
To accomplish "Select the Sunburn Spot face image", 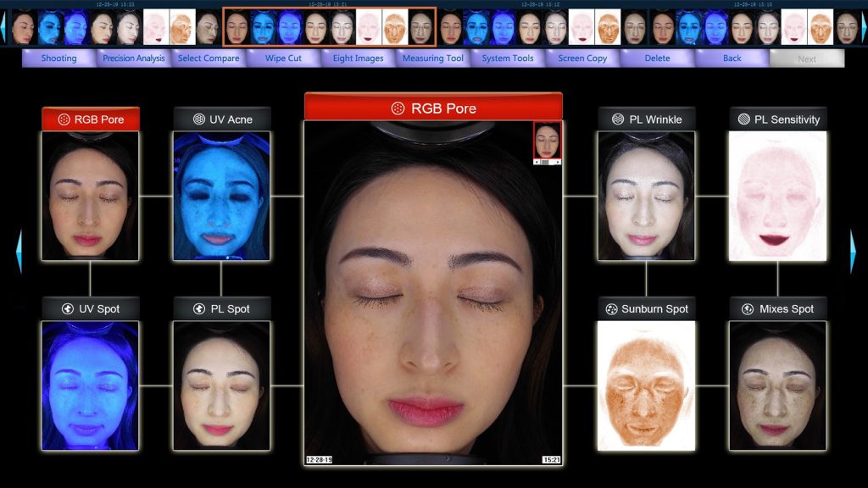I will [646, 385].
